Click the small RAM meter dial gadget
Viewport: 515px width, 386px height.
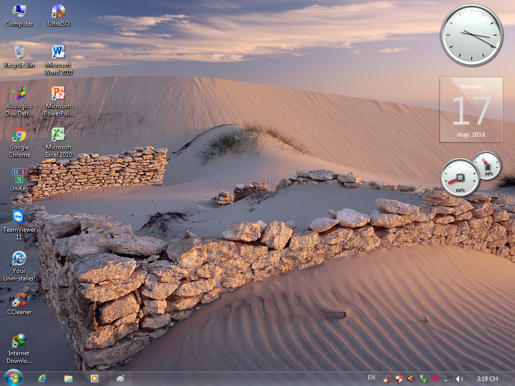coord(487,166)
